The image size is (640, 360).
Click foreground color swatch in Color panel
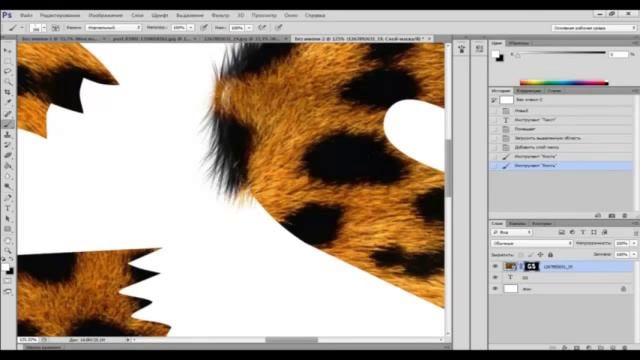click(x=496, y=54)
